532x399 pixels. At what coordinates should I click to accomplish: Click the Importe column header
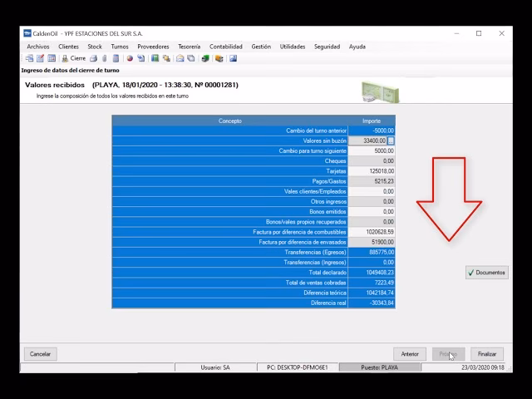pyautogui.click(x=372, y=121)
